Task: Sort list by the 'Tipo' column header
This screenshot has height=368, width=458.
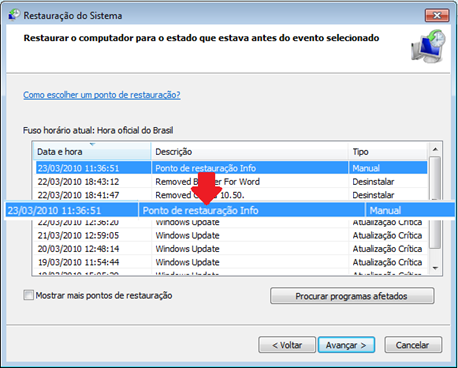Action: pos(388,152)
